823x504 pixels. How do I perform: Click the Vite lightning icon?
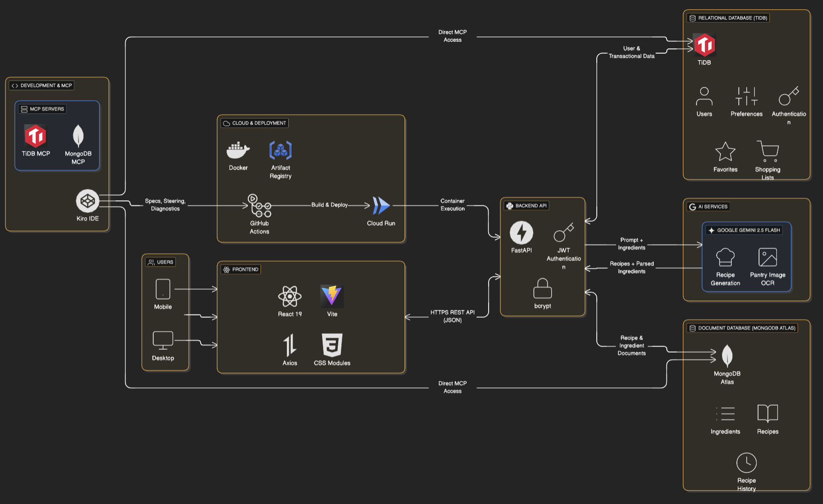332,295
